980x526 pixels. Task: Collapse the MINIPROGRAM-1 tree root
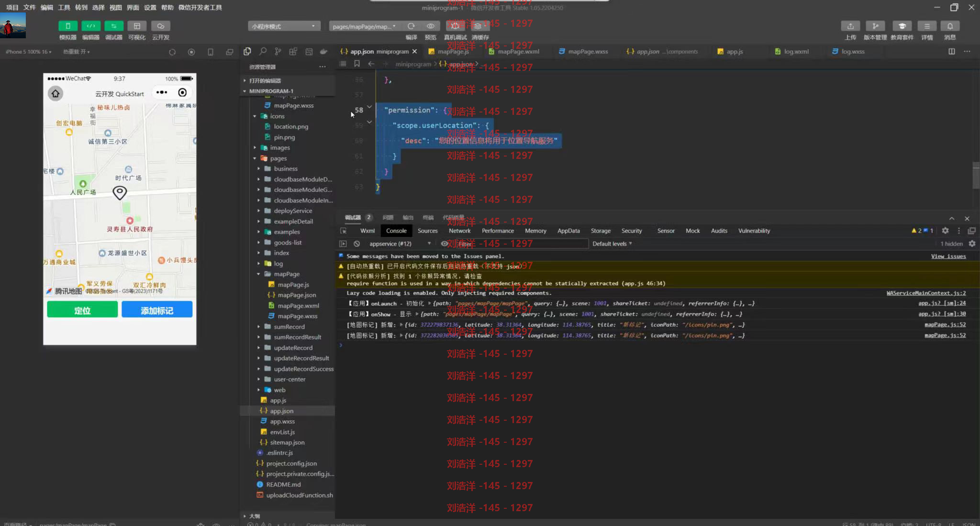pyautogui.click(x=245, y=91)
